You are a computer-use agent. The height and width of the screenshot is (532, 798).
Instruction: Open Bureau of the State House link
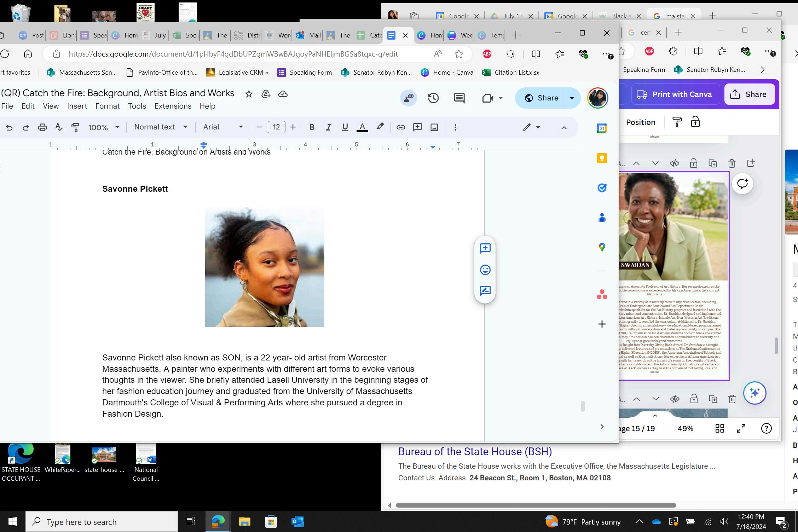(x=475, y=452)
